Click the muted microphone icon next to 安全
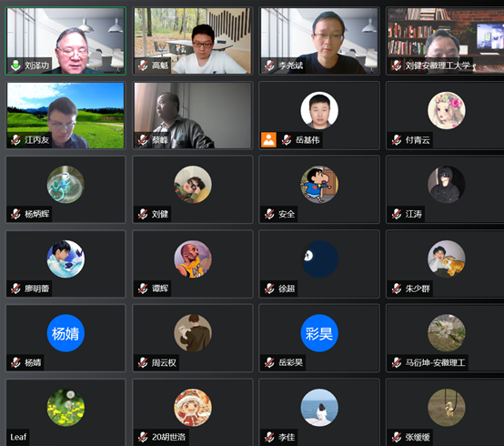The height and width of the screenshot is (446, 504). tap(269, 214)
